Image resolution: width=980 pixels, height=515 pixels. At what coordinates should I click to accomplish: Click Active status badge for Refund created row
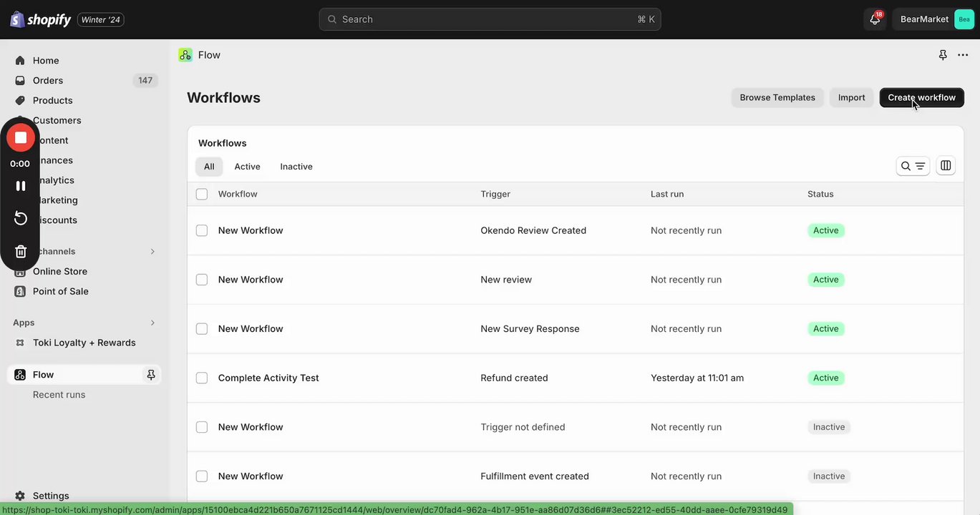(825, 378)
